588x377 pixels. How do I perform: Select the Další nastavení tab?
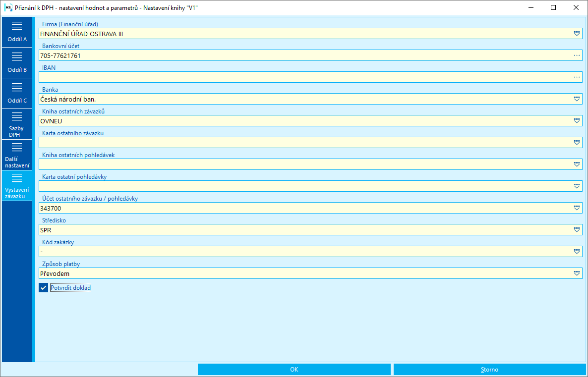(x=17, y=155)
